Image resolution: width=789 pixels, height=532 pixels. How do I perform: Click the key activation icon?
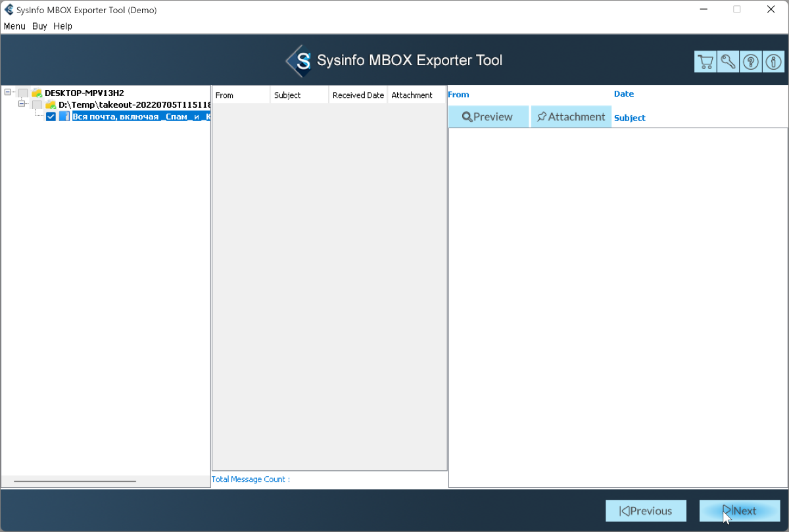click(728, 62)
